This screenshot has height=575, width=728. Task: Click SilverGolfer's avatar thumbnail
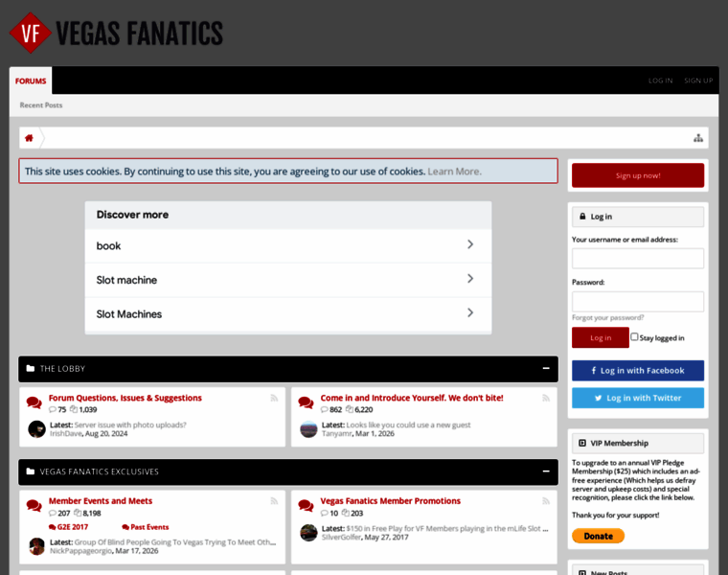(x=308, y=533)
